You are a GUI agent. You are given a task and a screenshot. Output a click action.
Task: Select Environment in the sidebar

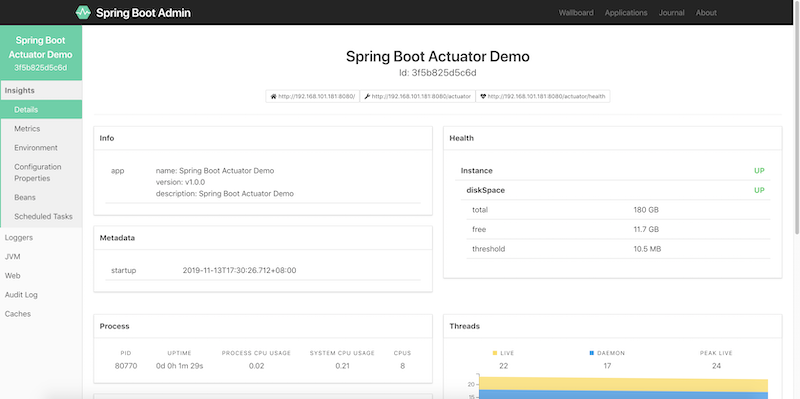(x=41, y=147)
